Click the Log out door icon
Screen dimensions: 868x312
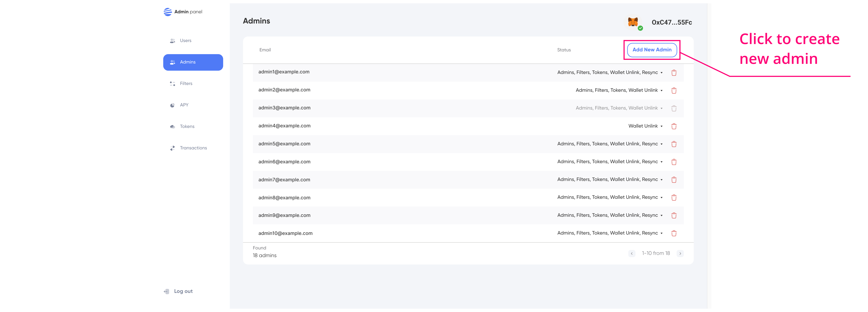point(167,291)
